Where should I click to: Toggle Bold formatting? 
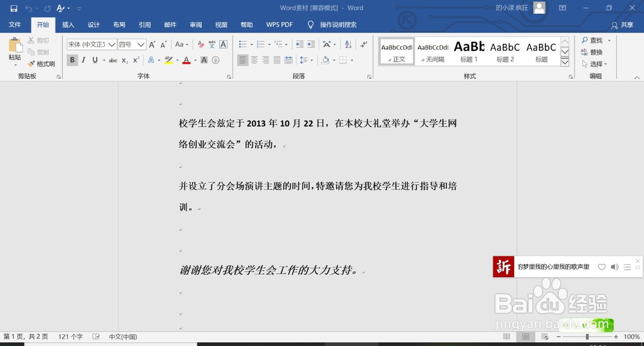(x=72, y=61)
